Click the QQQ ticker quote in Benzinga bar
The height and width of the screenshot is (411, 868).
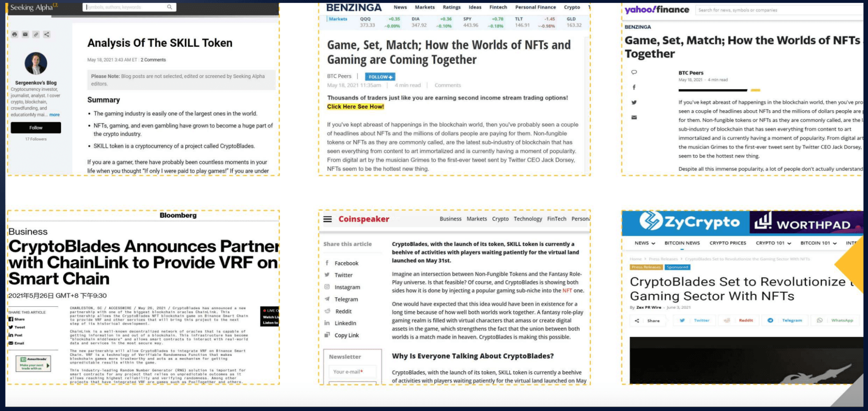coord(380,22)
